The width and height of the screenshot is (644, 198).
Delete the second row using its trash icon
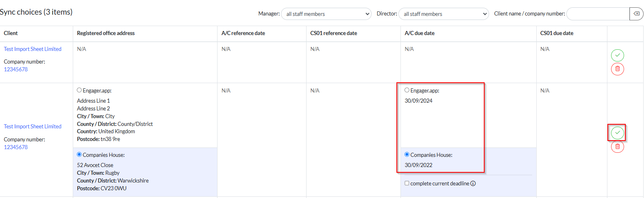coord(617,147)
